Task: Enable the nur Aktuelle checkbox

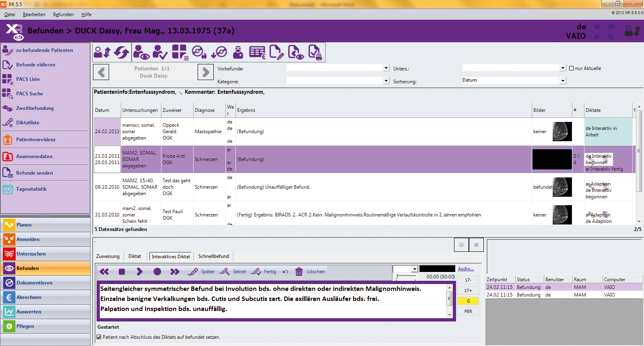Action: [571, 68]
